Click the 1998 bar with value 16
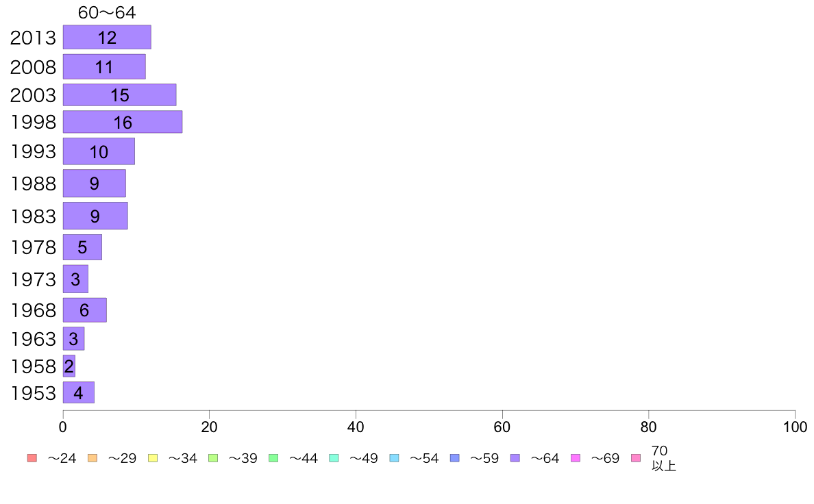This screenshot has width=814, height=504. (x=123, y=122)
